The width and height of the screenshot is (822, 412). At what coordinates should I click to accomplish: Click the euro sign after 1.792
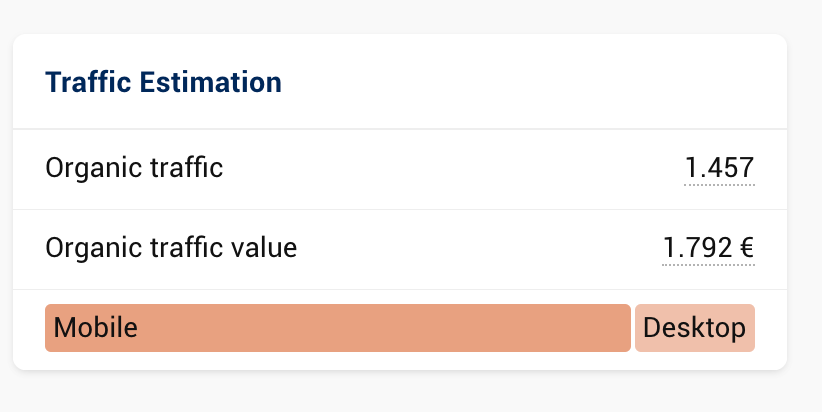747,247
